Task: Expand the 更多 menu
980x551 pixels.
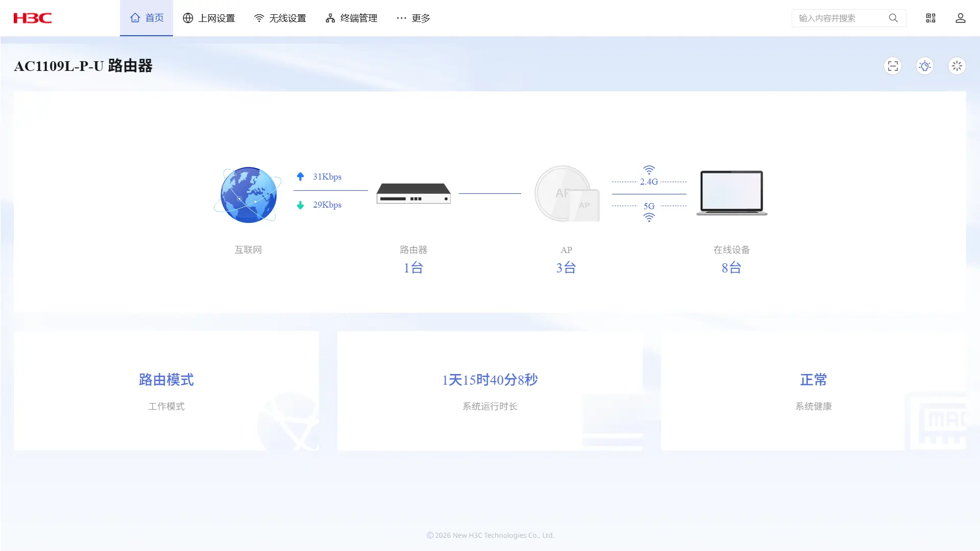Action: point(413,18)
